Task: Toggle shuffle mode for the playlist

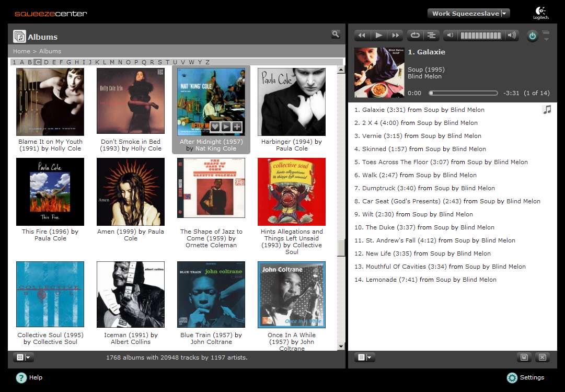Action: [x=431, y=36]
